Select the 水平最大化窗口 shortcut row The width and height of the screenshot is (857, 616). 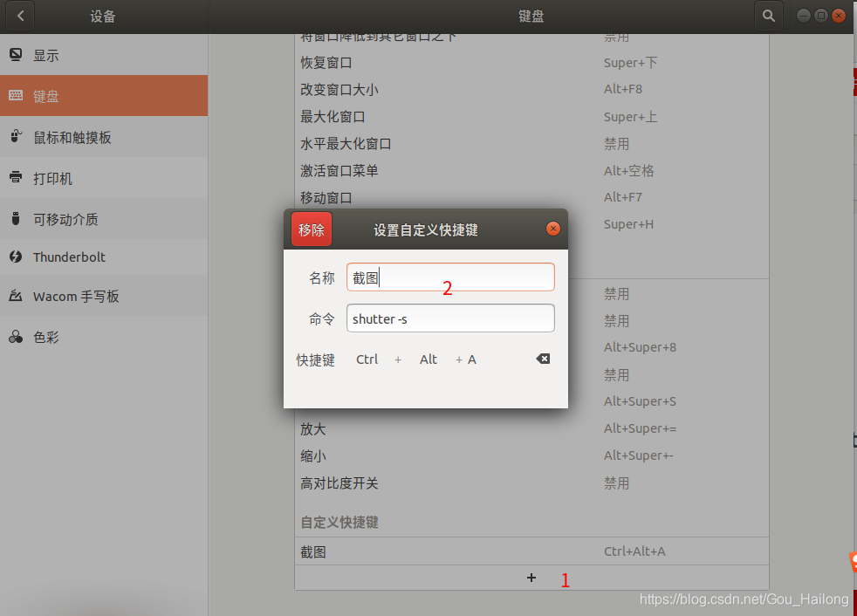(x=531, y=144)
